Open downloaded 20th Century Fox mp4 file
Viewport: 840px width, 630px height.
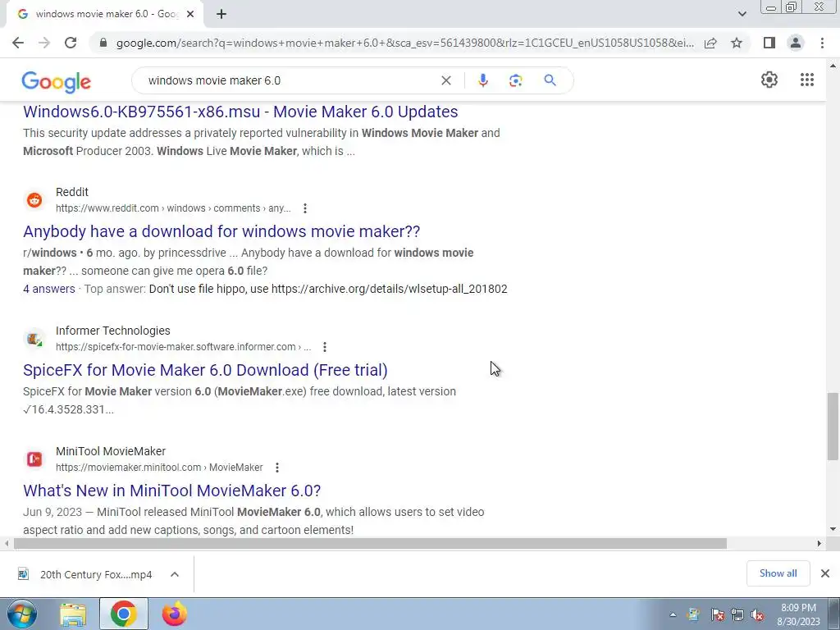tap(85, 574)
